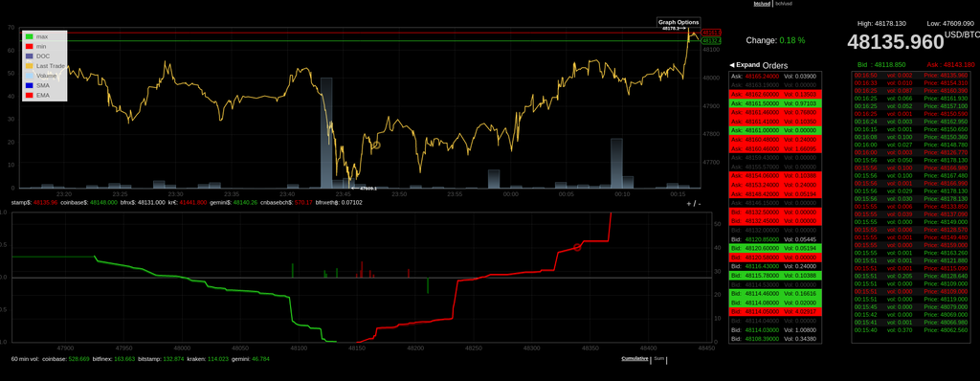980x381 pixels.
Task: Toggle the Last Trade series in legend
Action: click(45, 66)
